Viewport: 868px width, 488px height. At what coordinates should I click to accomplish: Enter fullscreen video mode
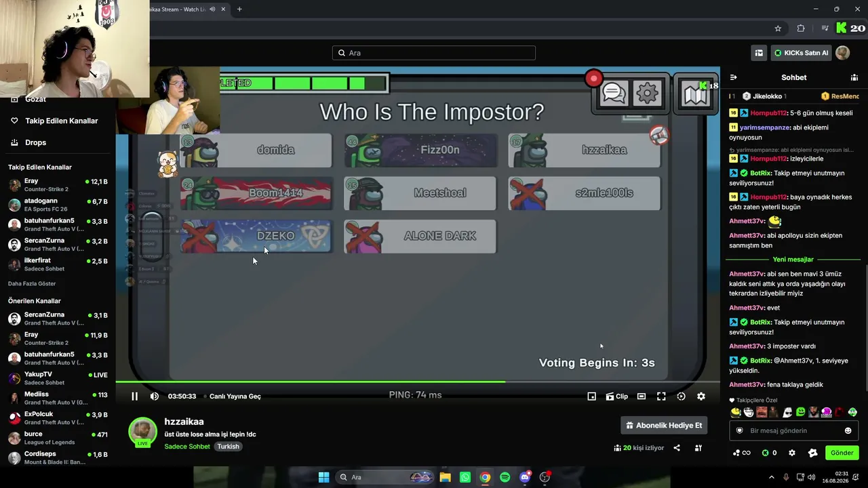click(661, 396)
